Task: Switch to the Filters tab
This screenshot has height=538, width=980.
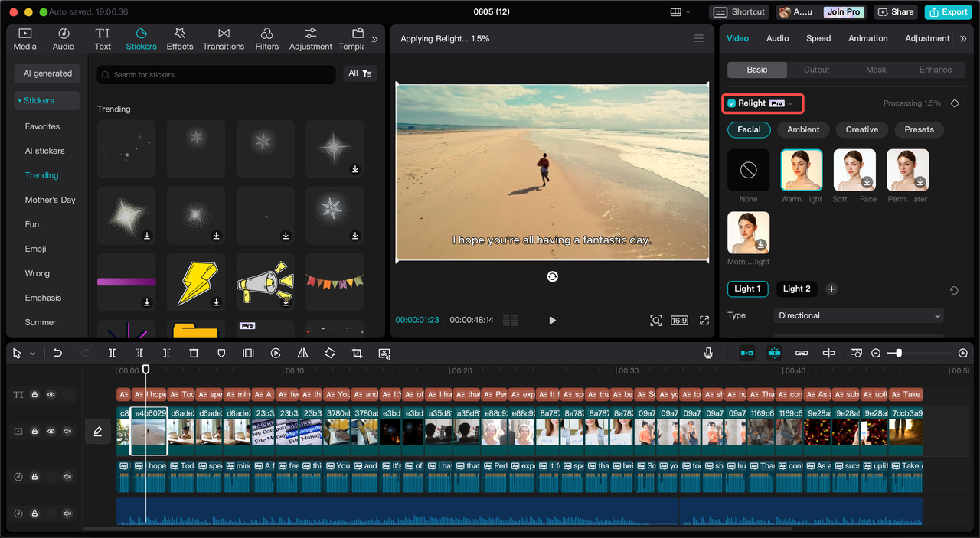Action: pos(266,38)
